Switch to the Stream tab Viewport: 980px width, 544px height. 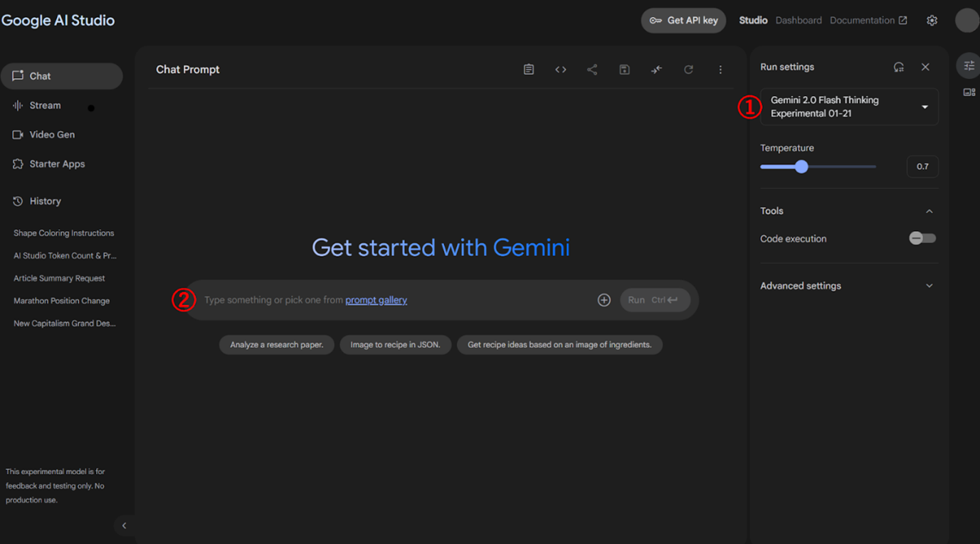pos(45,105)
